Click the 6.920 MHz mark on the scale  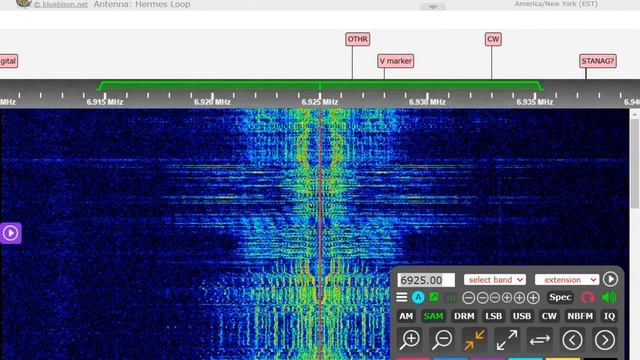click(212, 102)
